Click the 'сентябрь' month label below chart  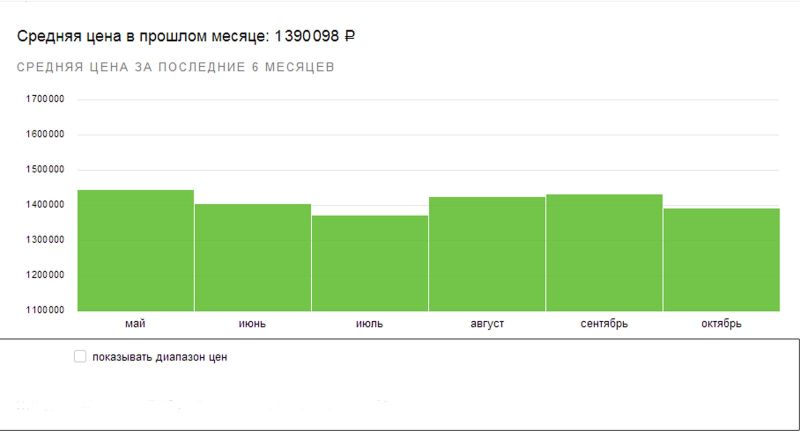[604, 324]
